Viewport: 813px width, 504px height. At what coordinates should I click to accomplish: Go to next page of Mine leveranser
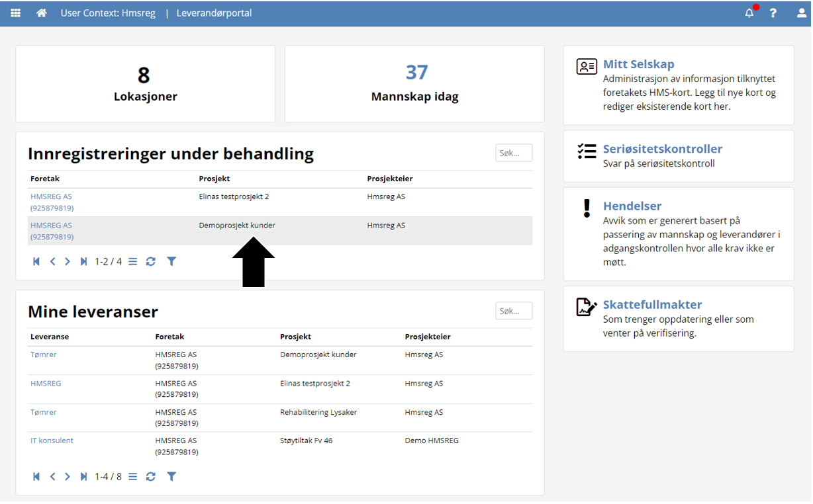pyautogui.click(x=67, y=476)
